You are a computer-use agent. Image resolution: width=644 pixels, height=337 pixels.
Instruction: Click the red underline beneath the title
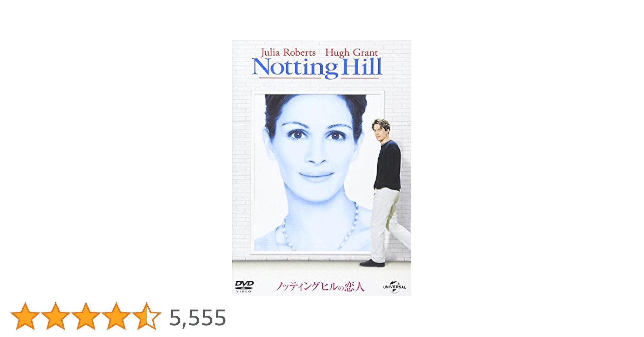tap(319, 78)
